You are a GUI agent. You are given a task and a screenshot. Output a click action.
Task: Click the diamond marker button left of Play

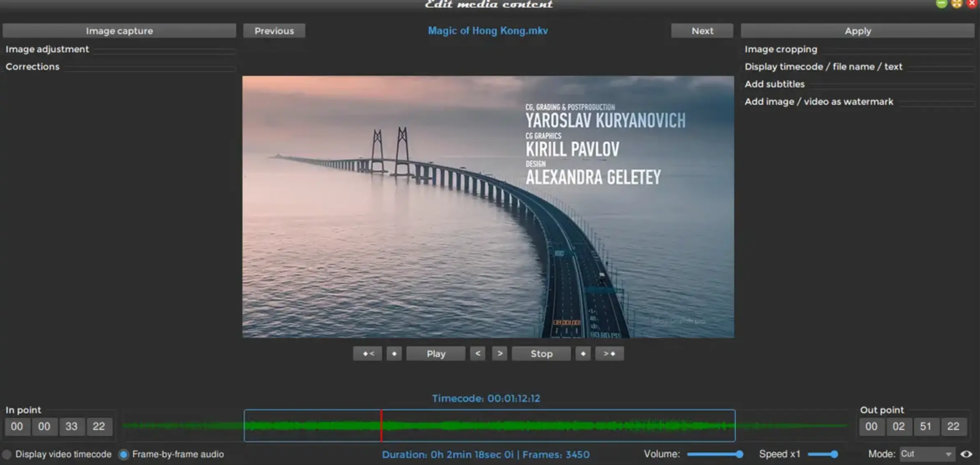coord(394,353)
